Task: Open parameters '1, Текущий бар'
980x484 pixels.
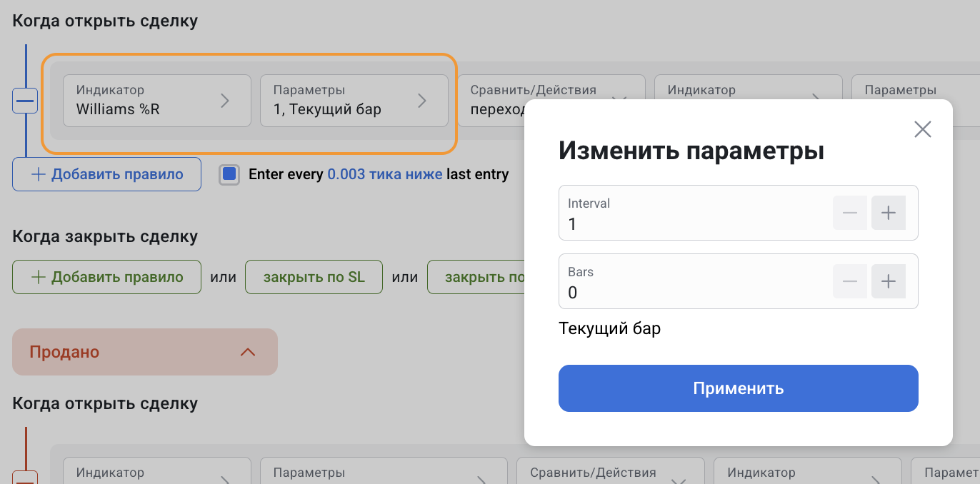Action: point(354,101)
